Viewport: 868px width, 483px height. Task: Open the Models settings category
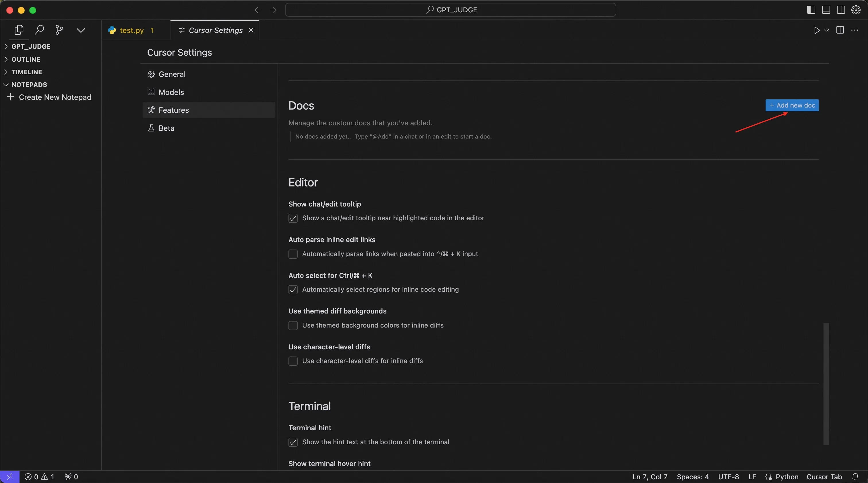point(209,92)
